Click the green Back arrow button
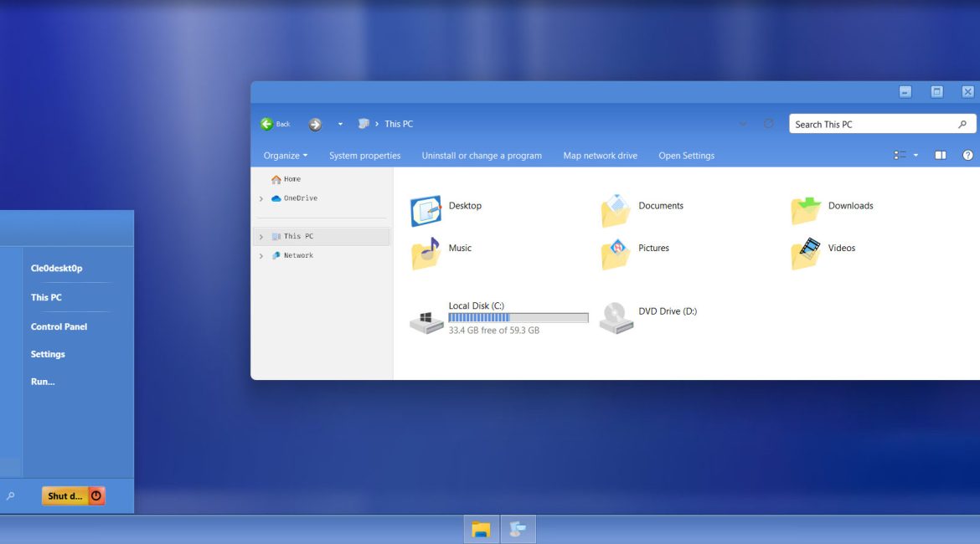This screenshot has height=544, width=980. pos(267,124)
